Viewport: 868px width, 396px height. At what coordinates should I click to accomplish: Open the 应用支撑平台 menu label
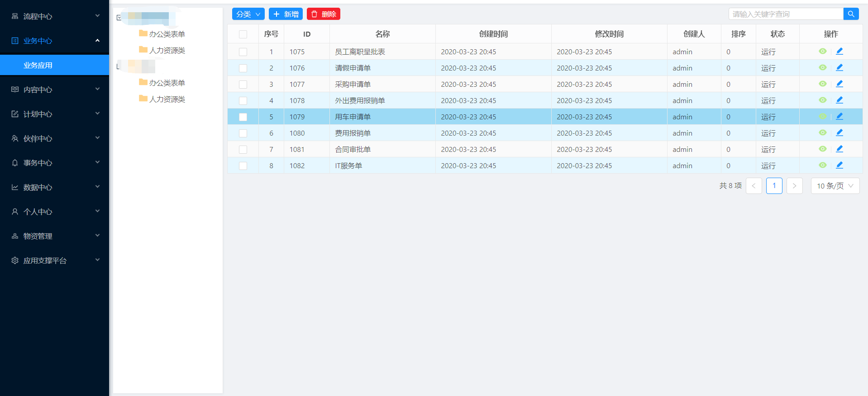click(x=45, y=260)
